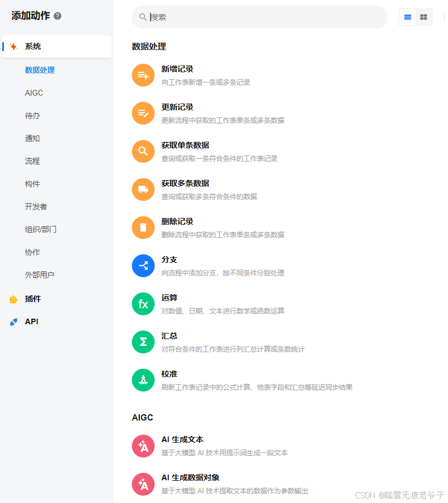Image resolution: width=448 pixels, height=503 pixels.
Task: Click the 获取多条数据 truck icon
Action: 143,189
